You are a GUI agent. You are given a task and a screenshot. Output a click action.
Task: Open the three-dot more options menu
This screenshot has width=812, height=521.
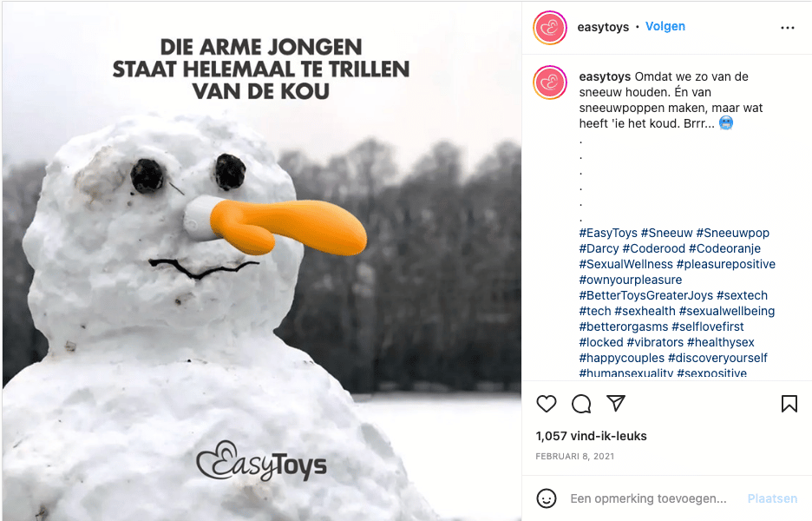pos(787,28)
